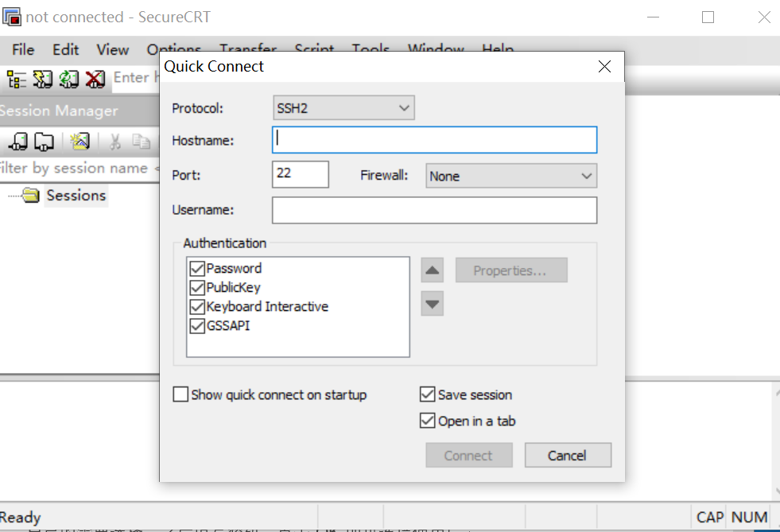
Task: Click the Hostname input field
Action: tap(434, 140)
